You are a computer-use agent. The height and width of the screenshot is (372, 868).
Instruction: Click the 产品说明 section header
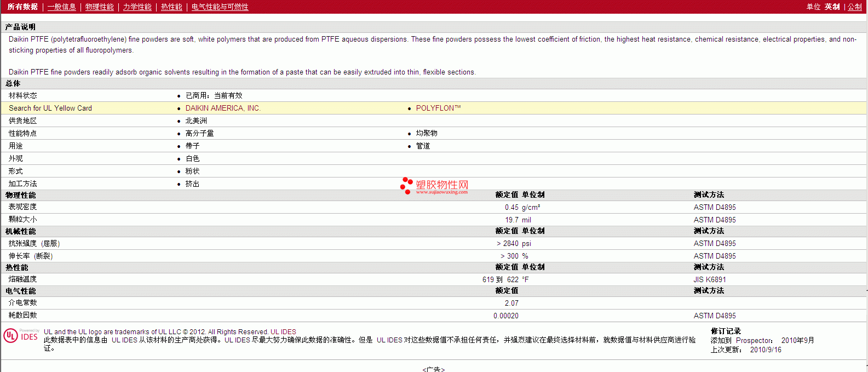click(20, 27)
